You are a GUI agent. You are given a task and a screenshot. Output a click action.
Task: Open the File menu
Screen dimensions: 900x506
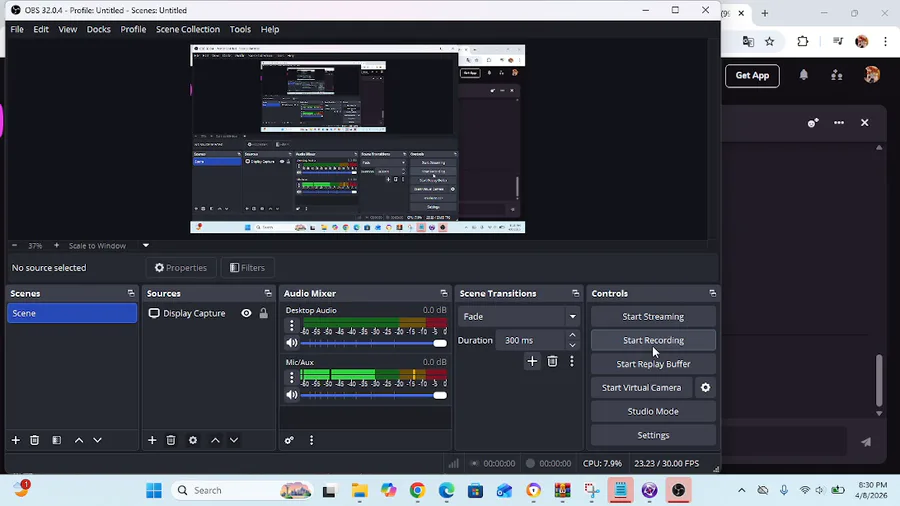point(17,29)
